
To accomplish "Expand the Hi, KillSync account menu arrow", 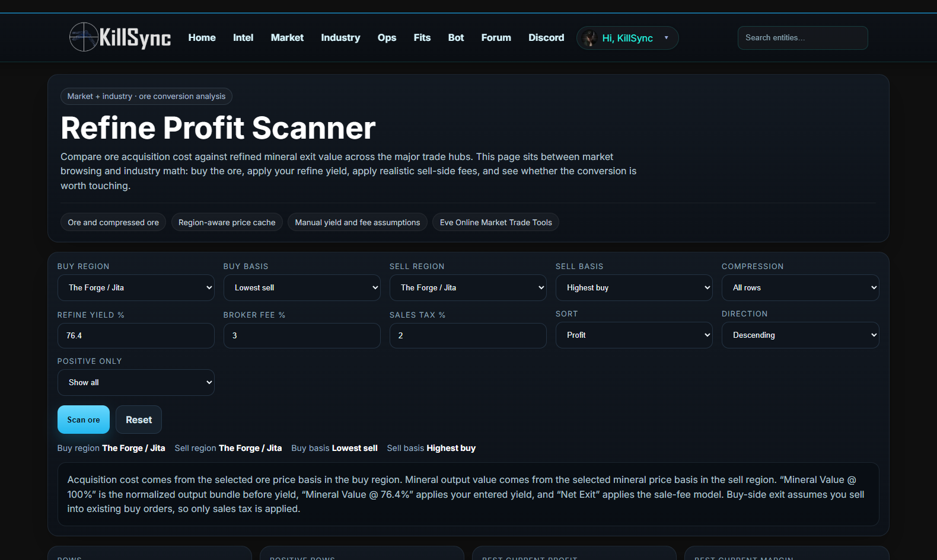I will pos(666,38).
